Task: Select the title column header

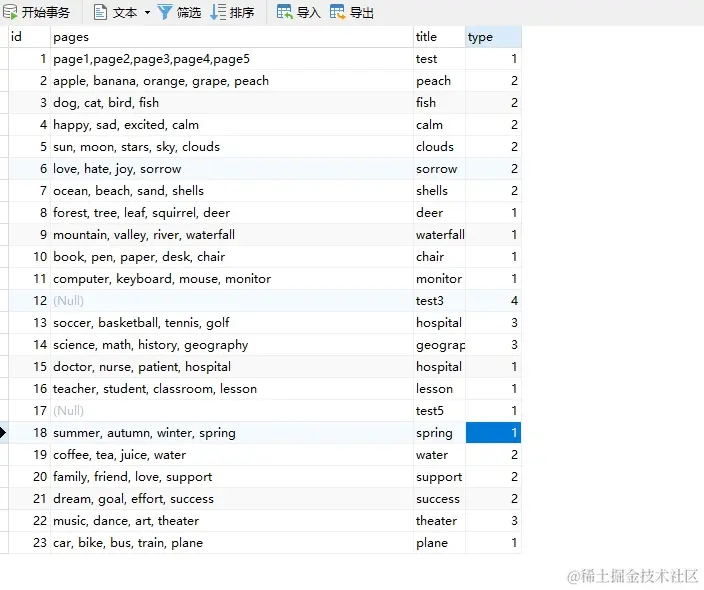Action: pyautogui.click(x=440, y=37)
